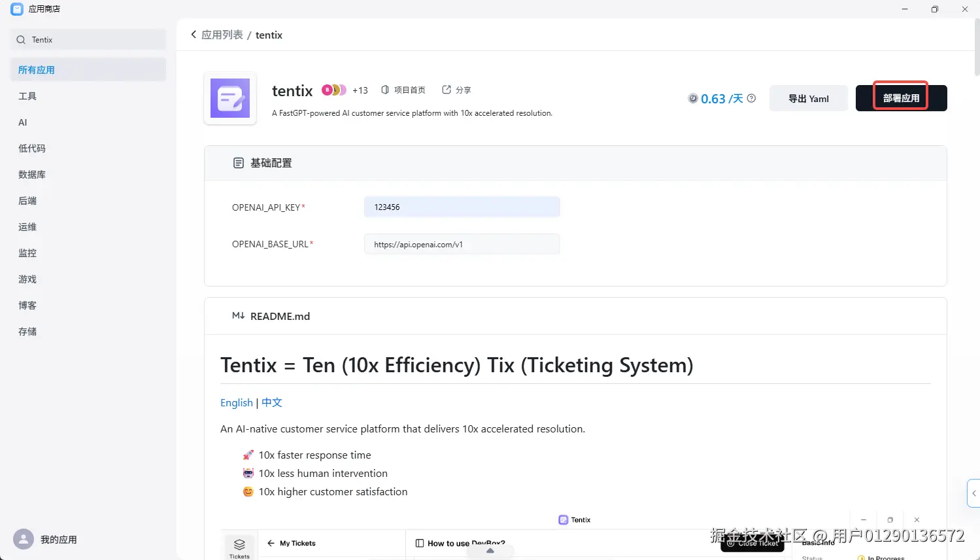Click the user avatar beside 我的应用
The image size is (980, 560).
coord(24,539)
